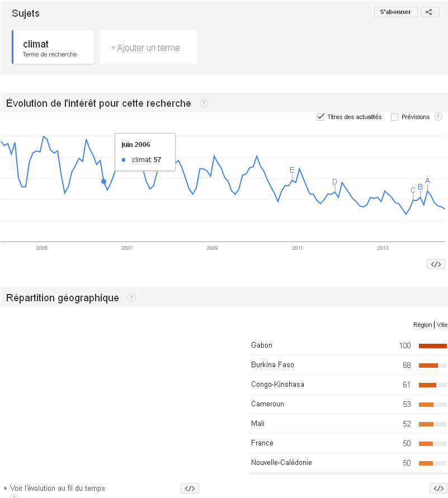Click Ajouter un terme field
The height and width of the screenshot is (498, 448).
[x=148, y=48]
